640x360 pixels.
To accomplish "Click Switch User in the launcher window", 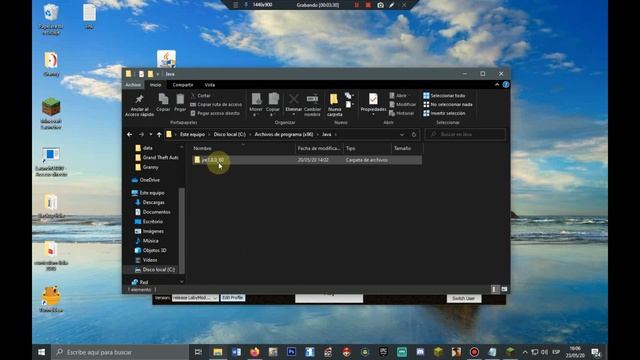I will pyautogui.click(x=464, y=298).
